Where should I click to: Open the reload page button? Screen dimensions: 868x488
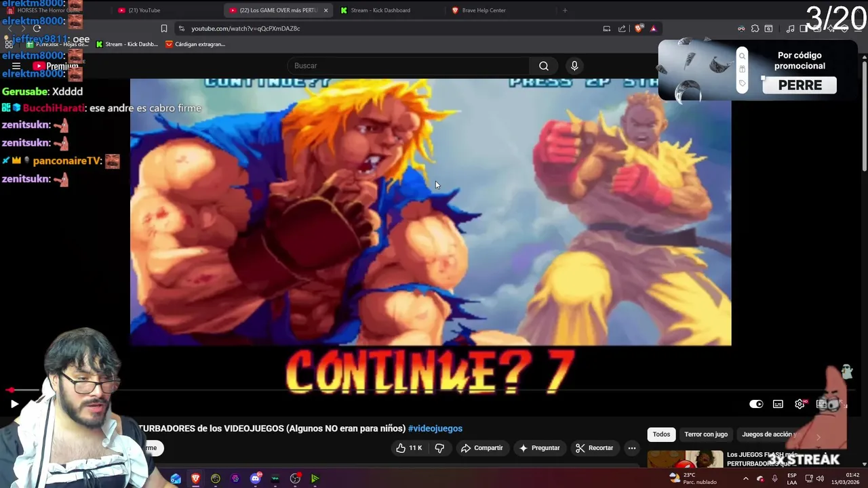click(37, 28)
